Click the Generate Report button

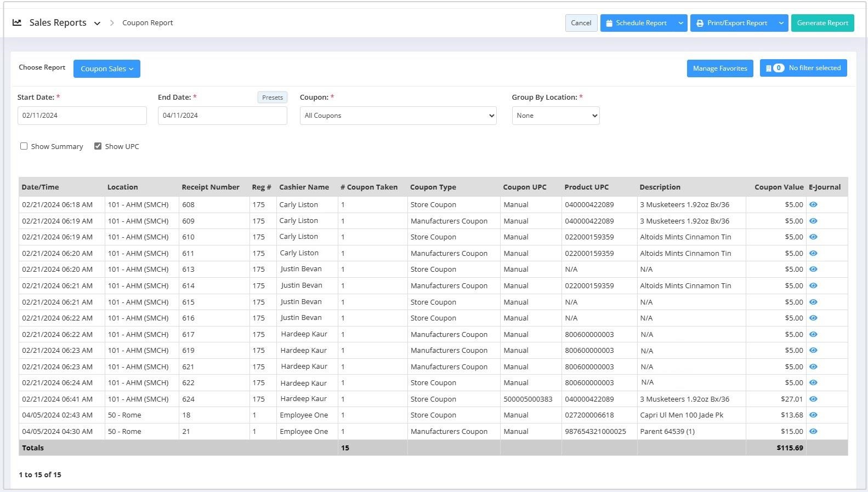822,23
